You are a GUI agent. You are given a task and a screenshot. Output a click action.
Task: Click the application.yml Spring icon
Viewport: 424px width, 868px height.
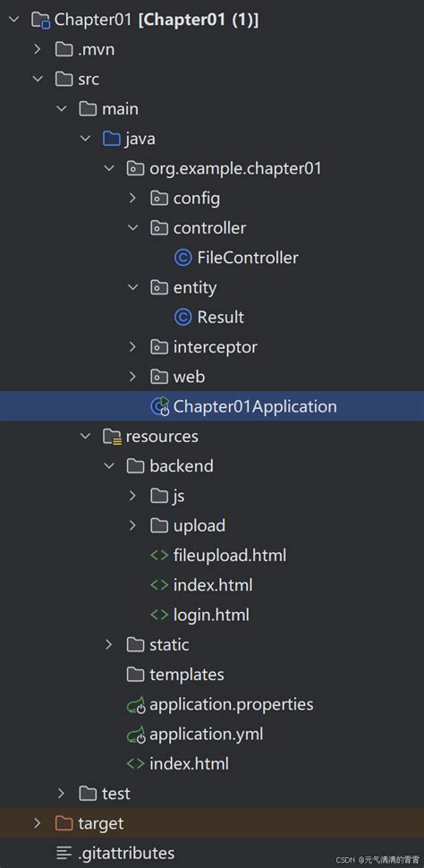[x=136, y=735]
